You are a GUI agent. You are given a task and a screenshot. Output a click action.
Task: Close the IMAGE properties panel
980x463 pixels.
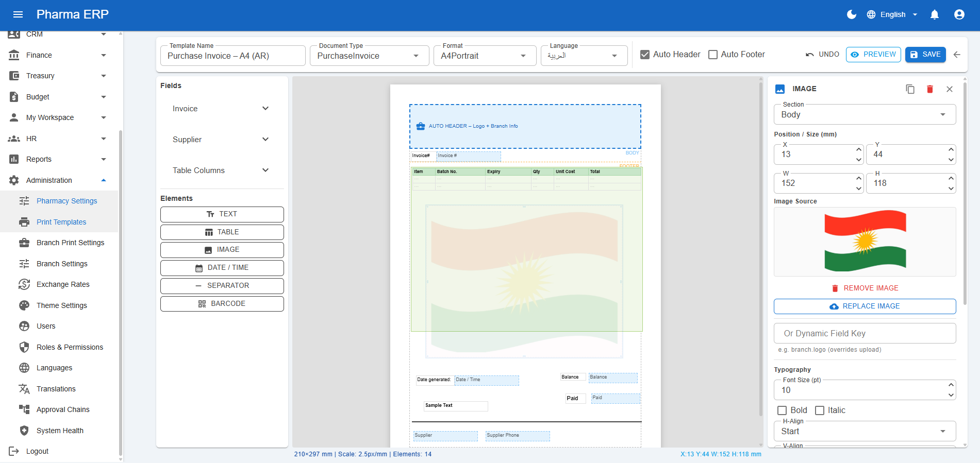point(950,89)
